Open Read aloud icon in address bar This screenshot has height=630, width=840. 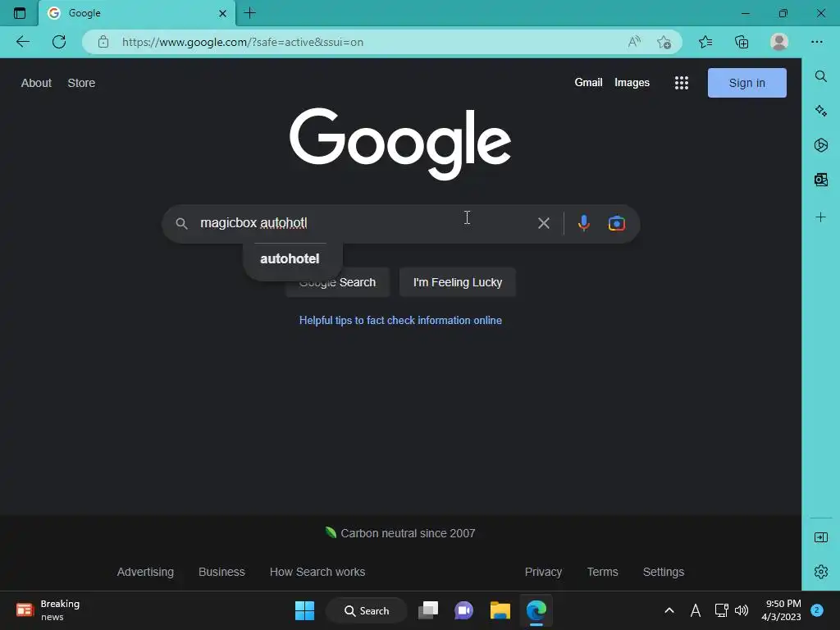pyautogui.click(x=634, y=42)
